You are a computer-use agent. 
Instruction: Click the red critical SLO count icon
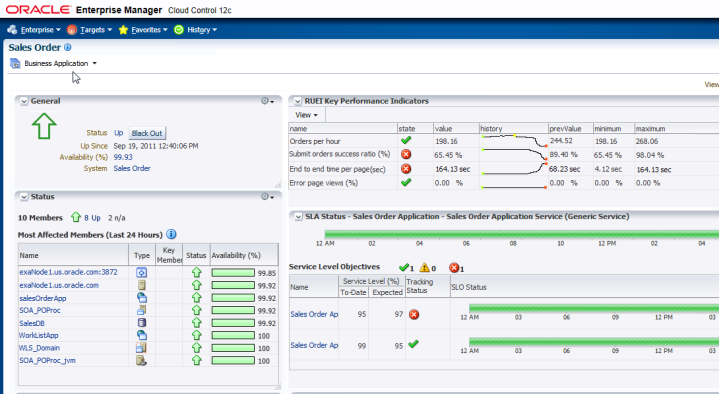click(454, 268)
